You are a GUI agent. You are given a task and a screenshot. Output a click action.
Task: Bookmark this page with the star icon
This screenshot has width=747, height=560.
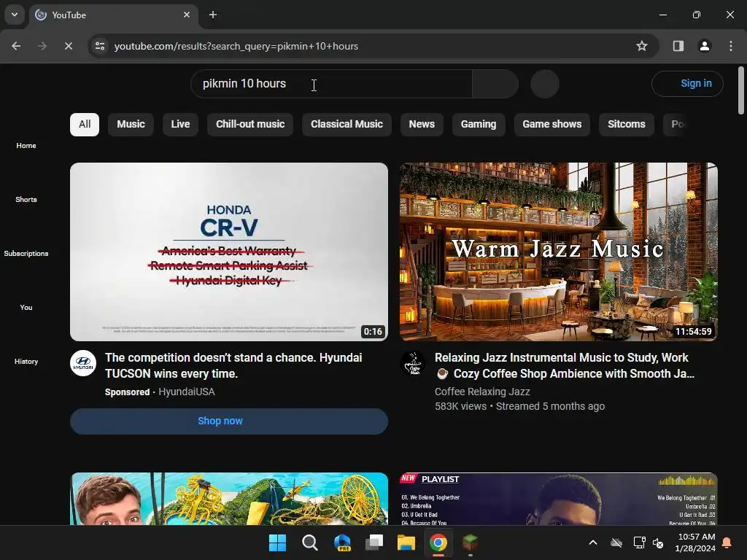click(642, 46)
